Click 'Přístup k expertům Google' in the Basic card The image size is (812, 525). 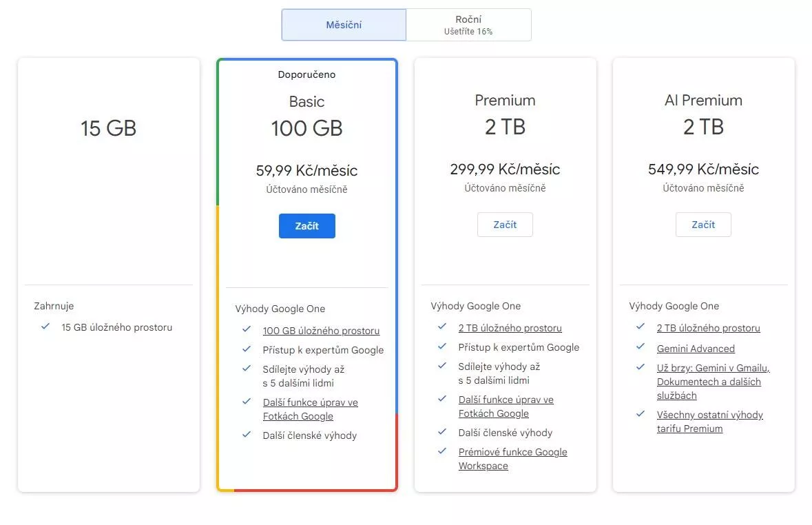coord(323,351)
